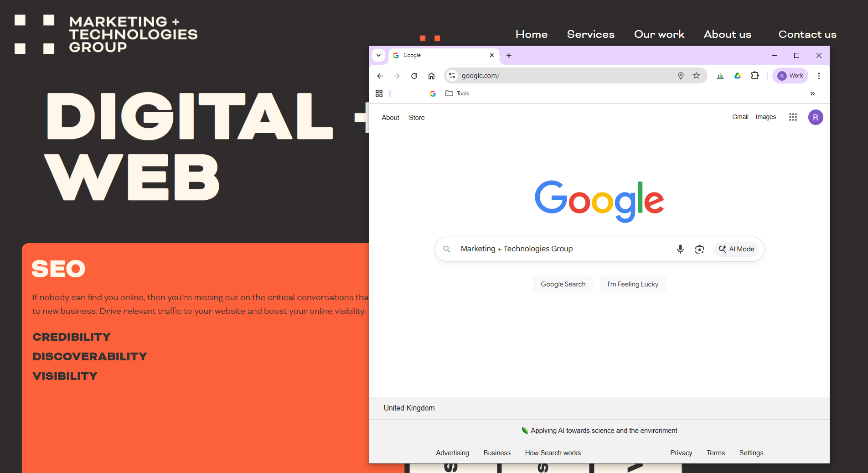Go to Contact us page
868x473 pixels.
[807, 34]
